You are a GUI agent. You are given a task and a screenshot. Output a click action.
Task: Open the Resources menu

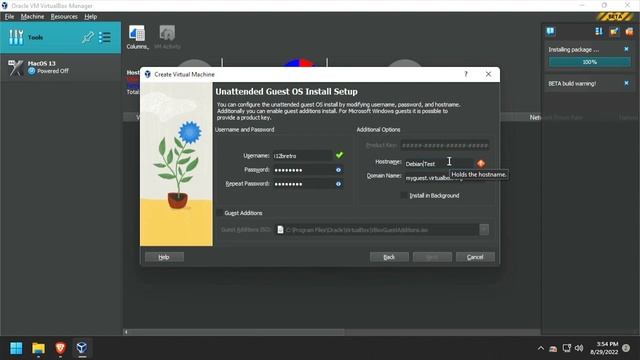64,17
